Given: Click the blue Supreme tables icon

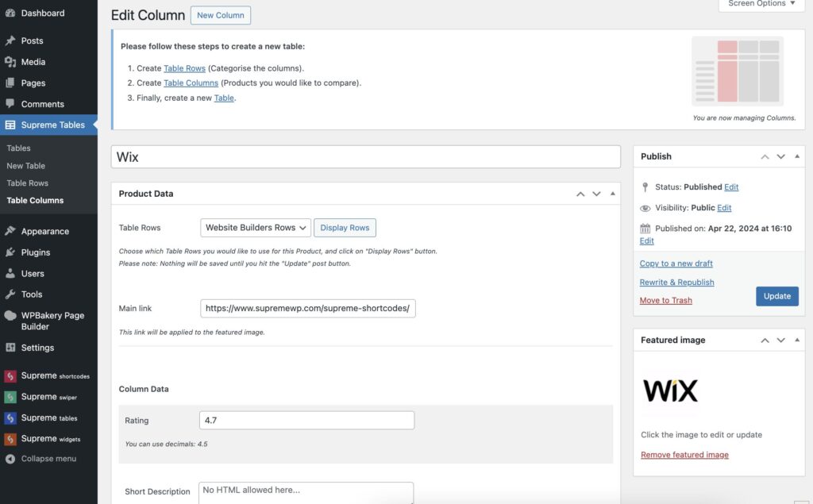Looking at the screenshot, I should (x=10, y=418).
